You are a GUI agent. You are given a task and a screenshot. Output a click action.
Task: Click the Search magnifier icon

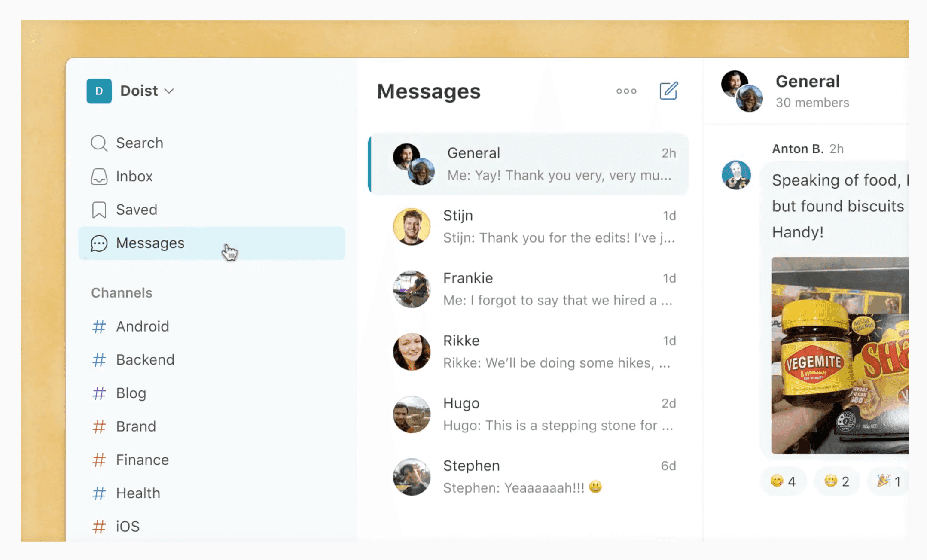pos(99,143)
